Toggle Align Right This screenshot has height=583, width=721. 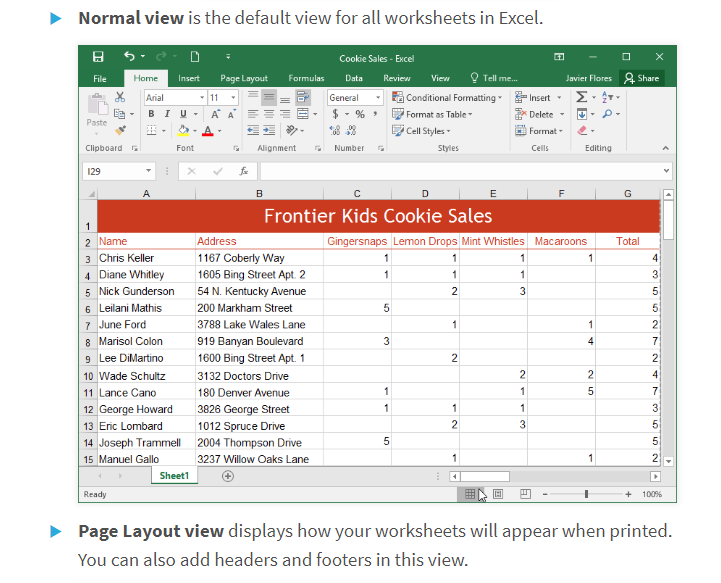[285, 114]
